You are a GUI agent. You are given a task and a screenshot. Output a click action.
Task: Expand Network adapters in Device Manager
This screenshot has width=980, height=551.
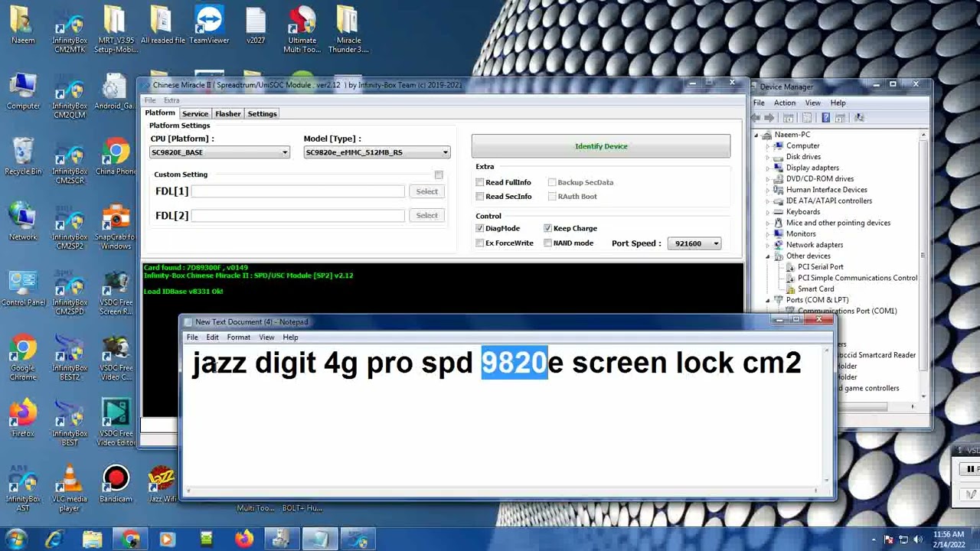768,245
